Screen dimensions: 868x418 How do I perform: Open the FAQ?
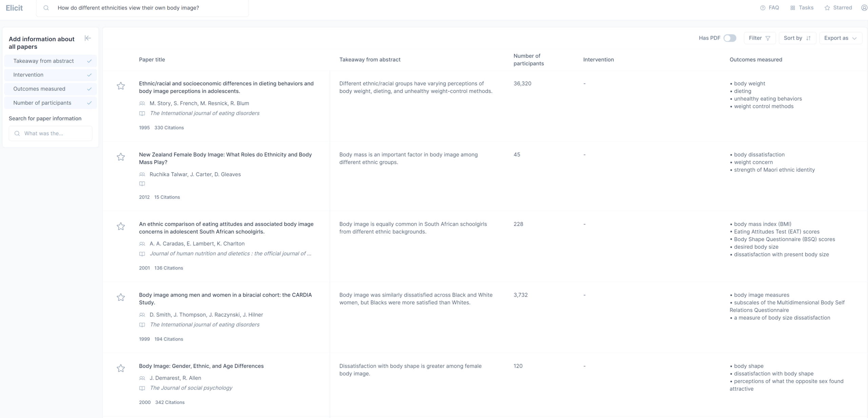coord(770,7)
